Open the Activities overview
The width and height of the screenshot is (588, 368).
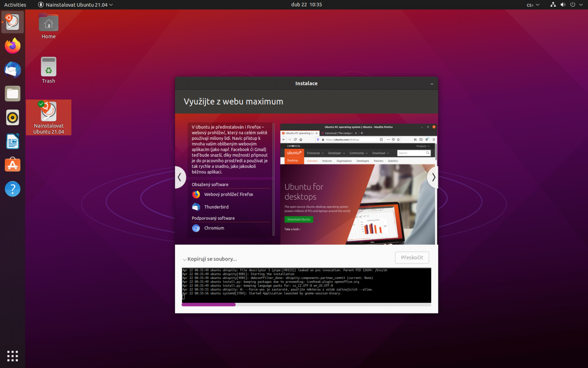coord(15,5)
